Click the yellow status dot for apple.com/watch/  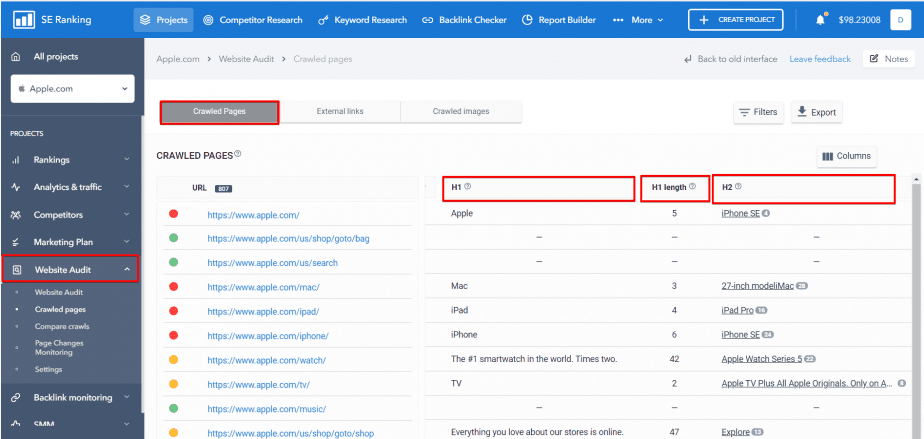(x=173, y=359)
